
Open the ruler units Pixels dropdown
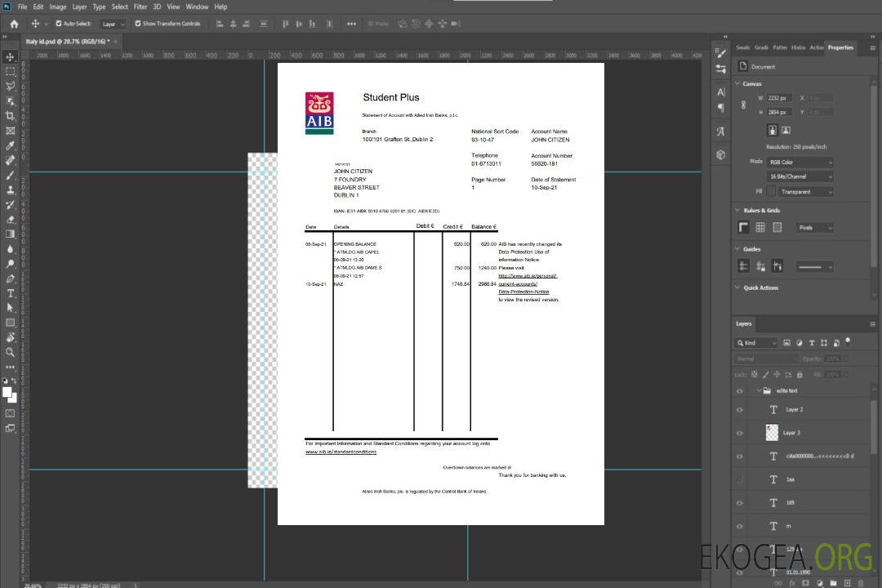(x=815, y=228)
